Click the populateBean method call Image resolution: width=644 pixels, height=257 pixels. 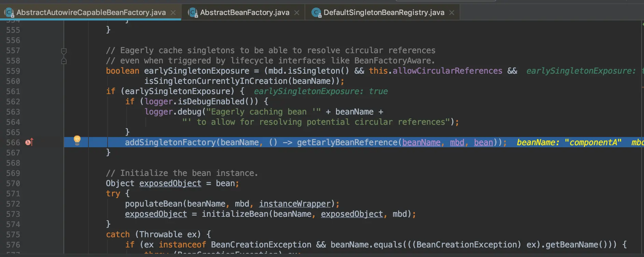154,204
